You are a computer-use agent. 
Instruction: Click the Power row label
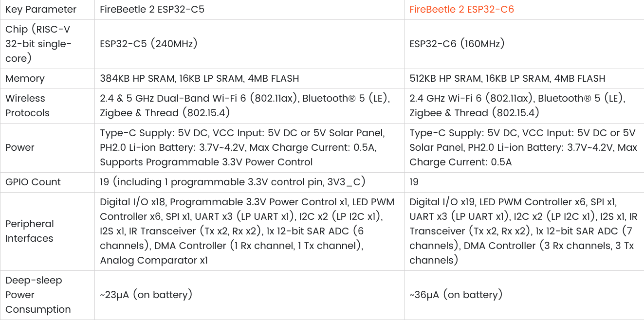coord(20,147)
